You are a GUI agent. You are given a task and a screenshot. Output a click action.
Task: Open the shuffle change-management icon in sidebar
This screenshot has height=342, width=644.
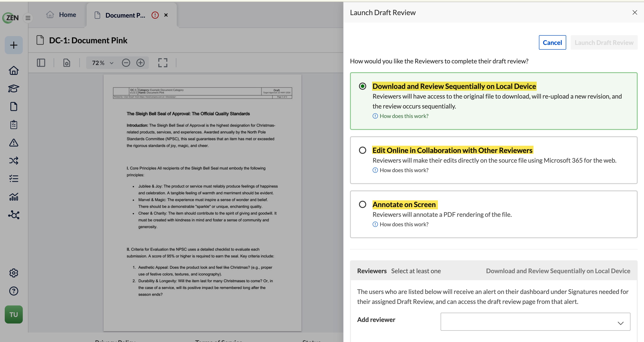14,161
